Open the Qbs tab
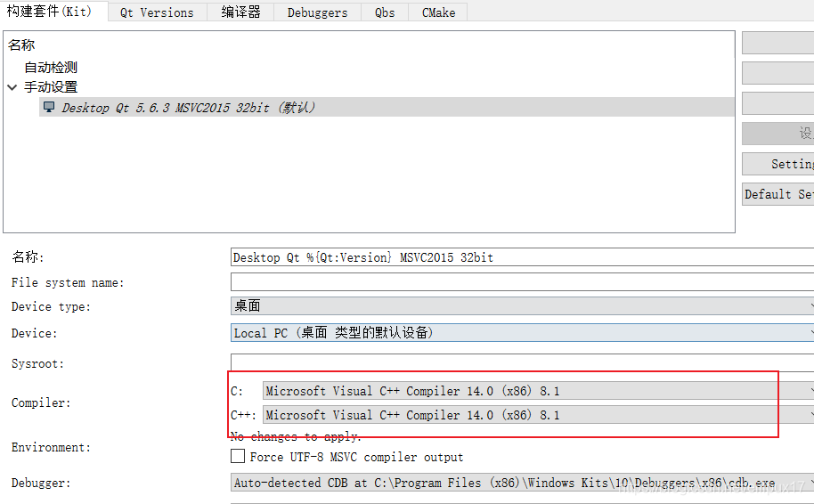The height and width of the screenshot is (504, 814). 385,12
